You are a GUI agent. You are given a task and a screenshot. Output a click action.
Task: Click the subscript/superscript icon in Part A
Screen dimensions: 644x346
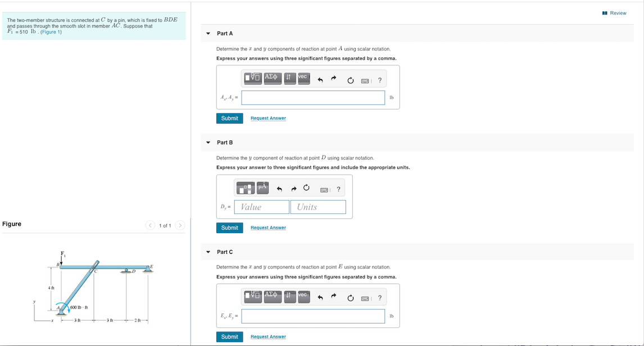pos(289,79)
